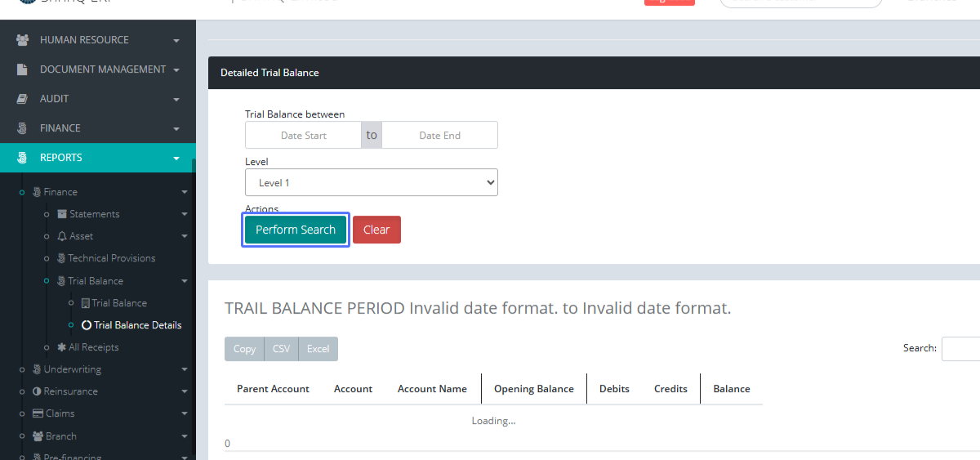The height and width of the screenshot is (460, 980).
Task: Export the table with Excel button
Action: click(318, 349)
